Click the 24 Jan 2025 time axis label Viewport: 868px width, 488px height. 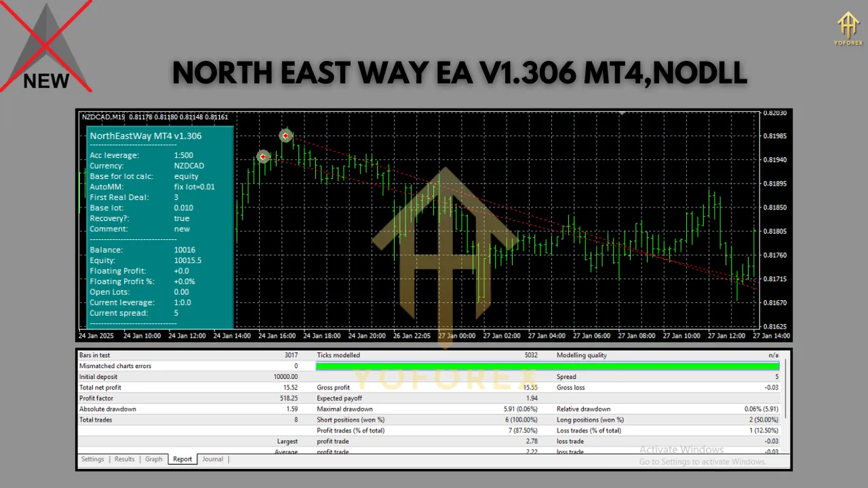(97, 335)
